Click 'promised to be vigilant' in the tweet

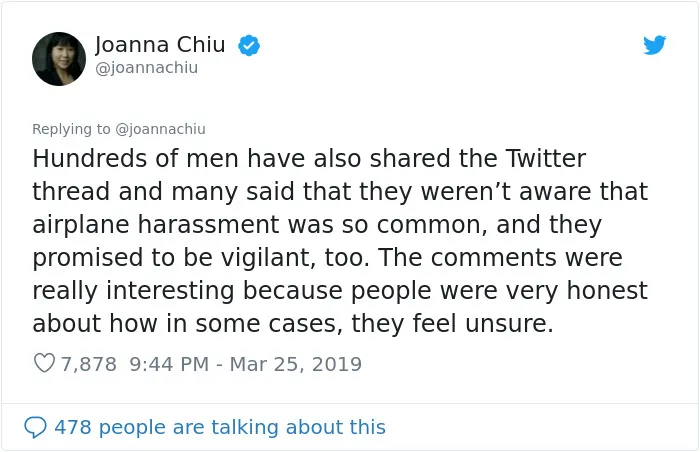pyautogui.click(x=174, y=258)
